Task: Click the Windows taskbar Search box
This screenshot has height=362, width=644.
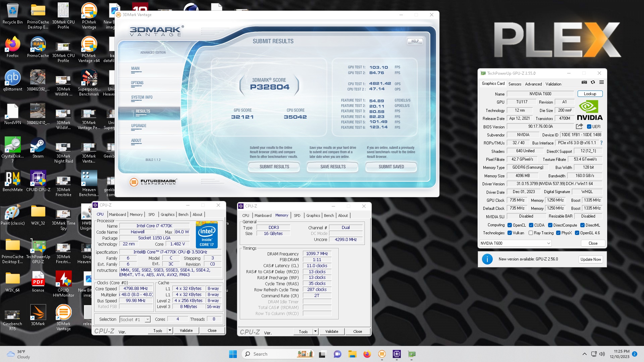Action: pyautogui.click(x=278, y=354)
